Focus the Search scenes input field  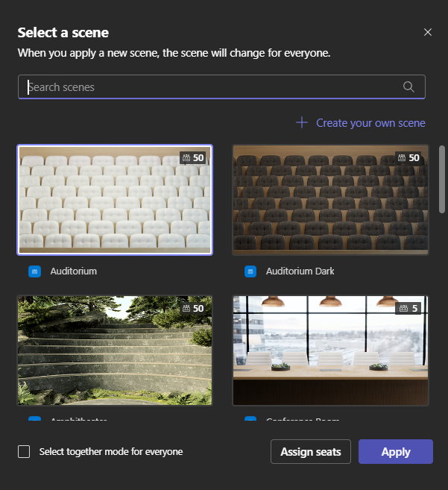tap(221, 87)
